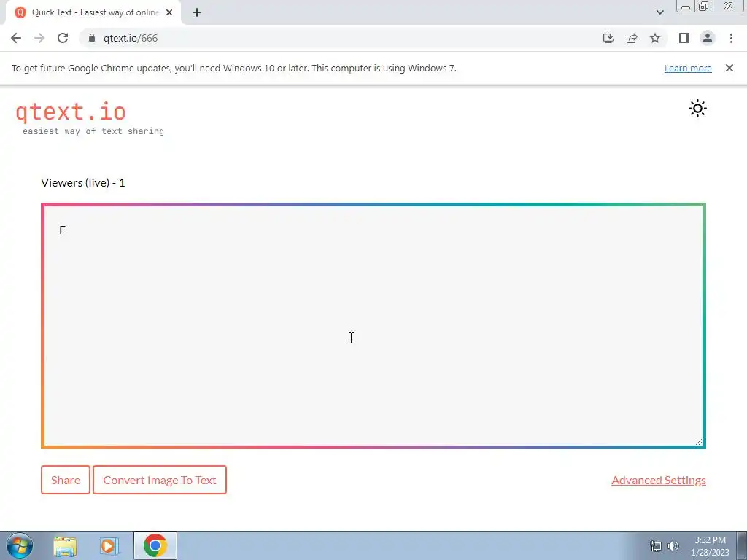The height and width of the screenshot is (560, 747).
Task: Click the text area resize handle
Action: coord(698,441)
